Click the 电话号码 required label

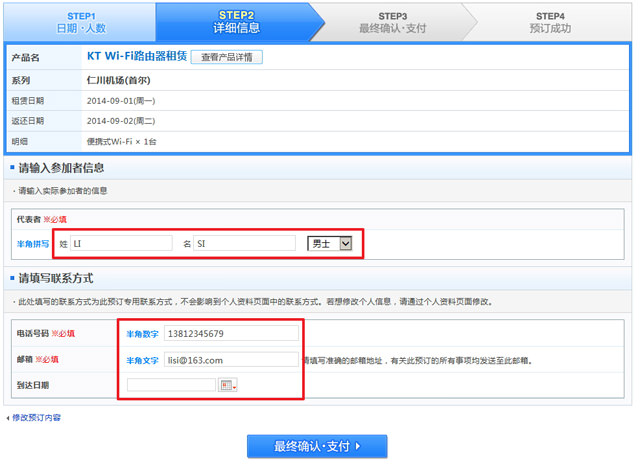[x=45, y=333]
